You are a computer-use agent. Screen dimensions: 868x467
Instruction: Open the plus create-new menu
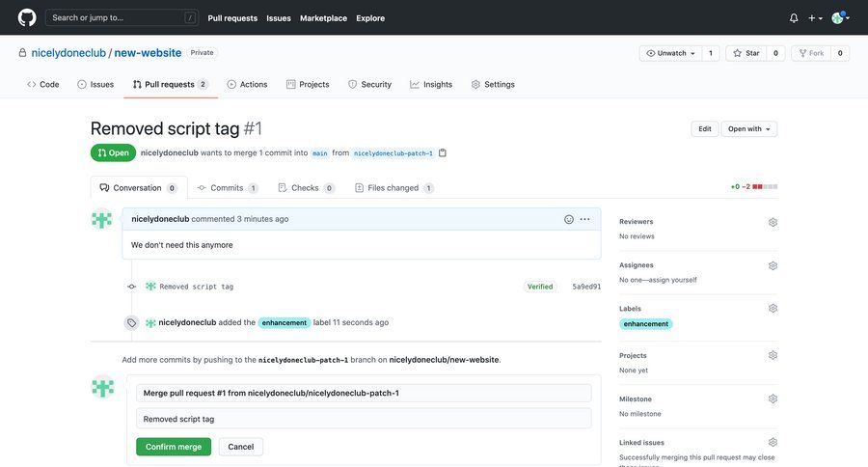(x=815, y=18)
